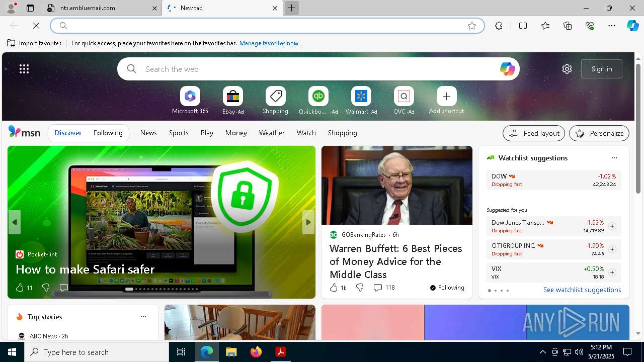This screenshot has height=362, width=644.
Task: Open the Sports section
Action: coord(179,133)
